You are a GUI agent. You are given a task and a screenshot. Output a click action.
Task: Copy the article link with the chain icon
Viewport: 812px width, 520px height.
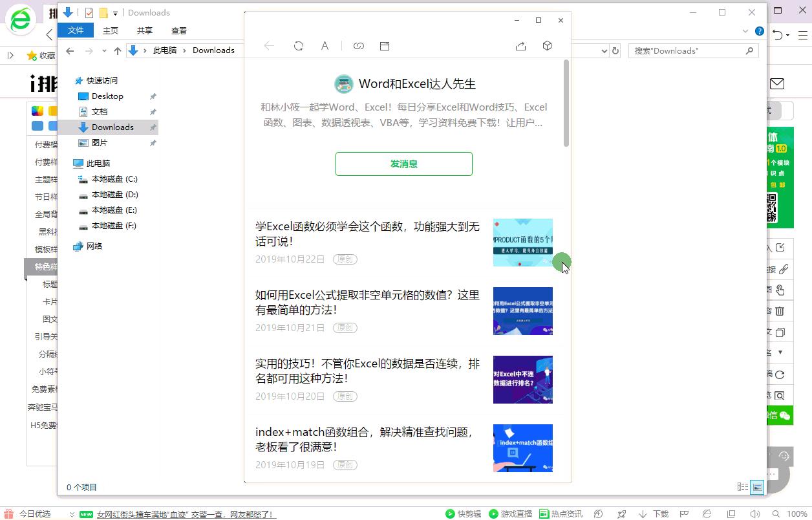click(x=359, y=46)
